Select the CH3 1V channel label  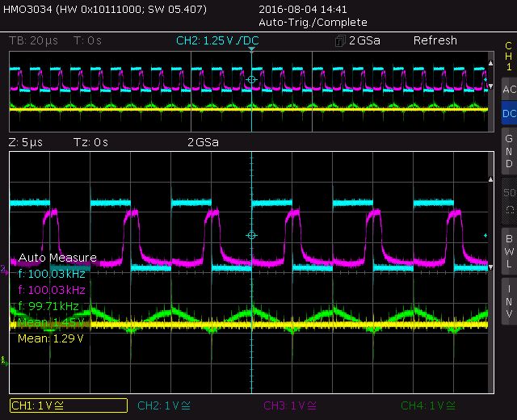point(292,405)
